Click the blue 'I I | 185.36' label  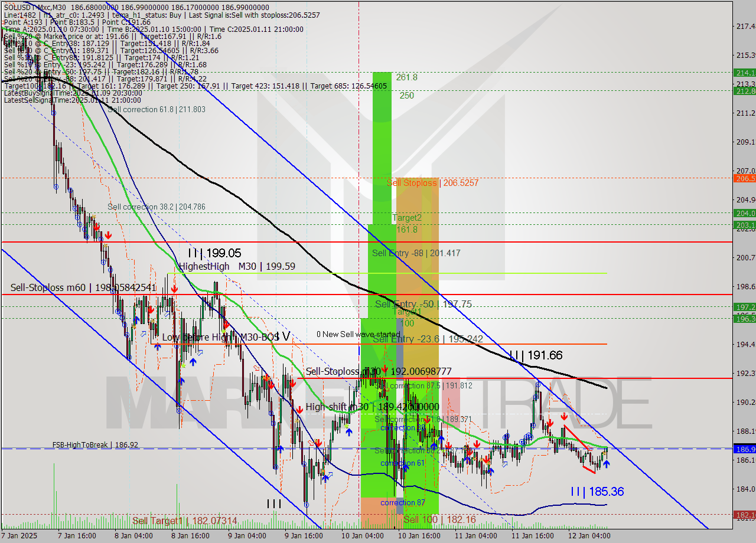[x=597, y=491]
